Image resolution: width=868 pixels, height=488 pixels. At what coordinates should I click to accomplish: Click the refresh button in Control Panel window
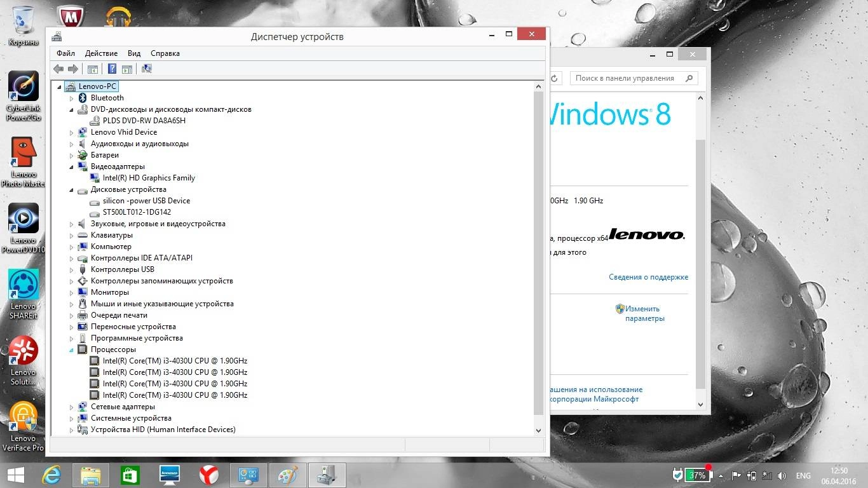tap(554, 78)
